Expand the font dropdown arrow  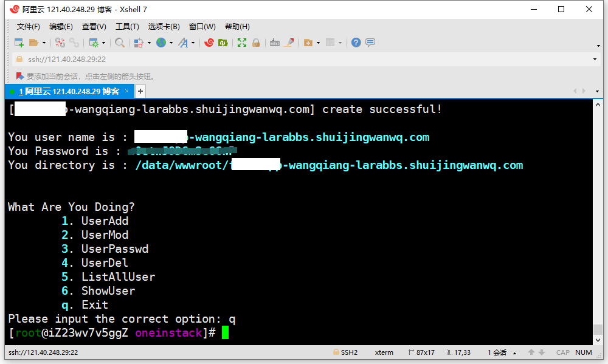tap(193, 43)
